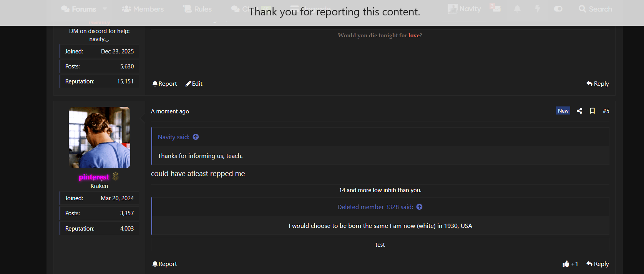The image size is (644, 274).
Task: Click the New badge on post #5
Action: pos(563,111)
